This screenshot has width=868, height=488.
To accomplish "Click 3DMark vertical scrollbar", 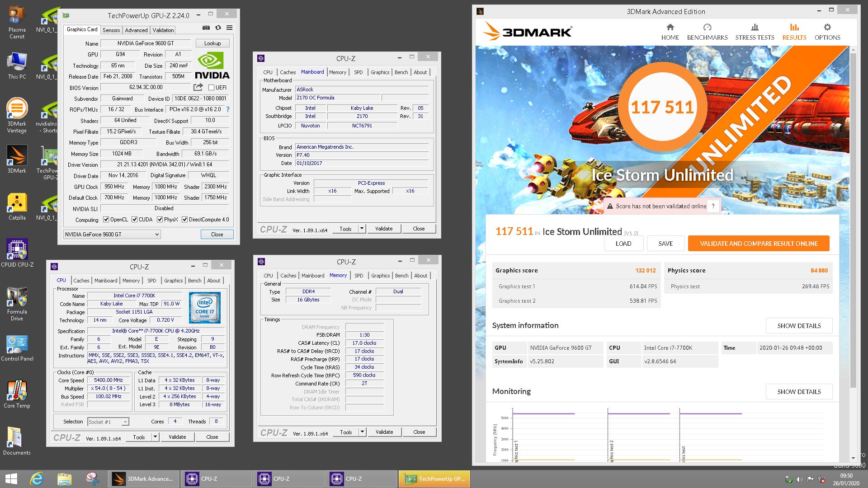I will pyautogui.click(x=853, y=220).
